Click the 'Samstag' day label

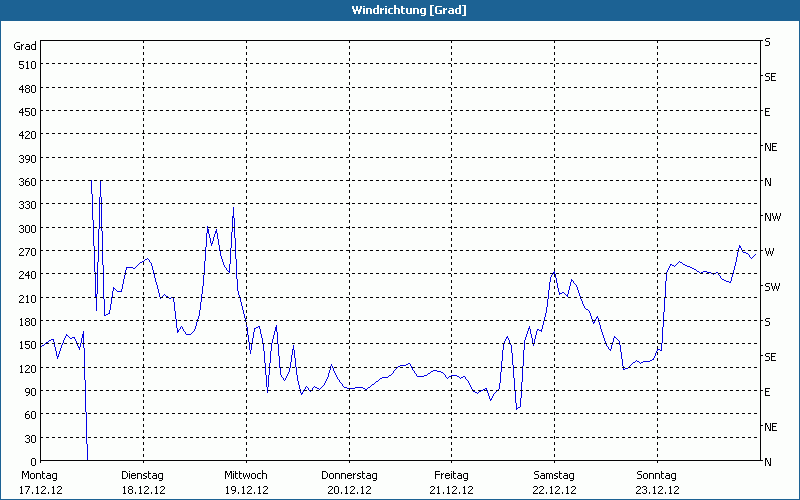[x=554, y=475]
